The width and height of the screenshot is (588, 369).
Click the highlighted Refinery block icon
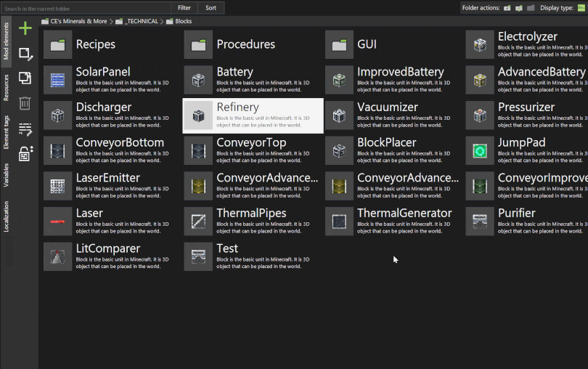[x=198, y=115]
